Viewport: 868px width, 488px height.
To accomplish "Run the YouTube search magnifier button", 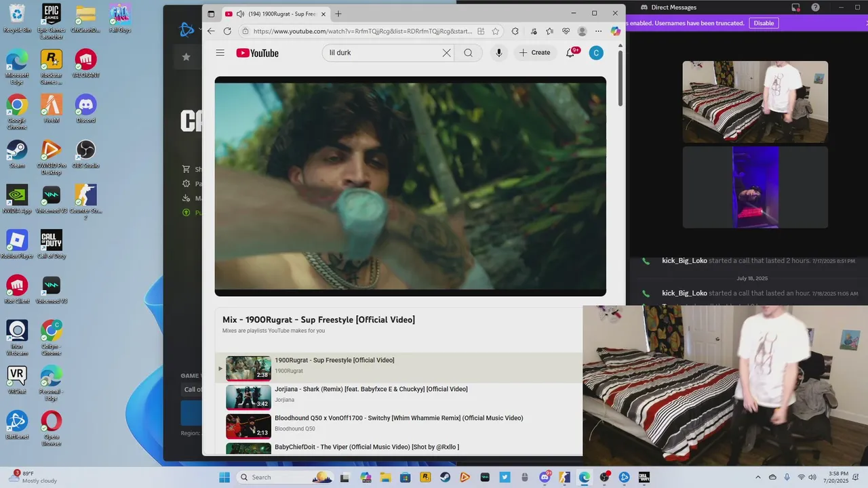I will pyautogui.click(x=468, y=53).
